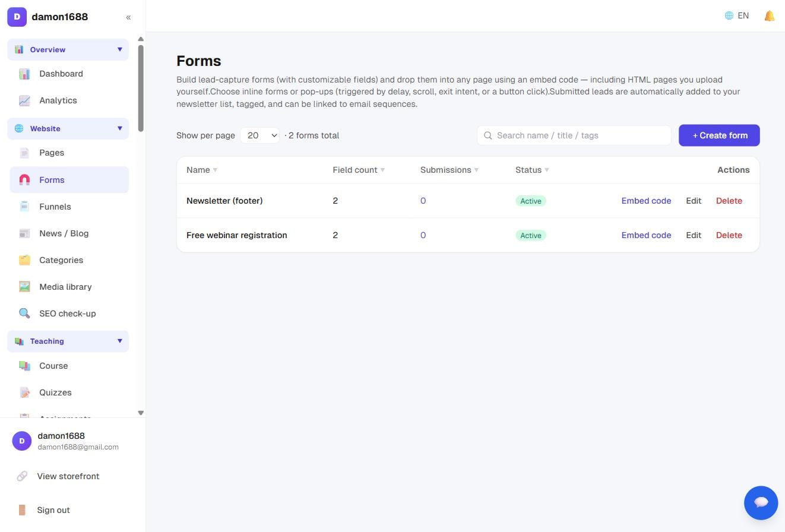Click the forms search input field
The width and height of the screenshot is (785, 532).
point(574,135)
